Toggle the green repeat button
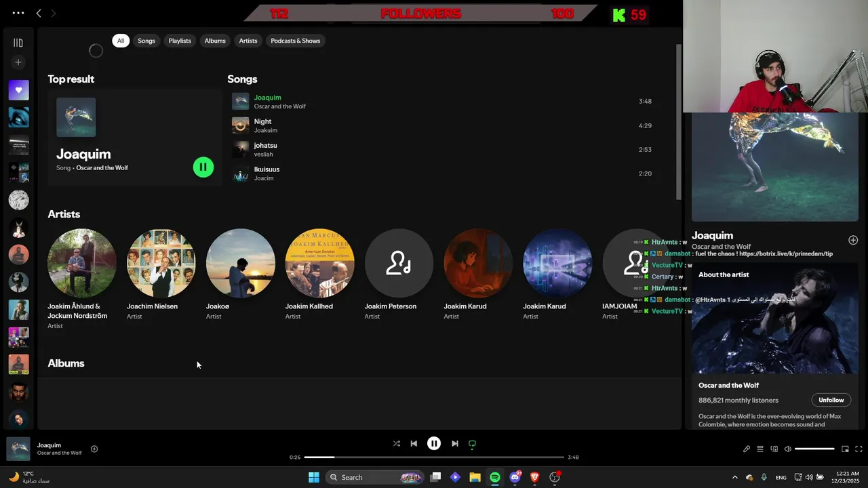The height and width of the screenshot is (488, 868). click(x=472, y=444)
